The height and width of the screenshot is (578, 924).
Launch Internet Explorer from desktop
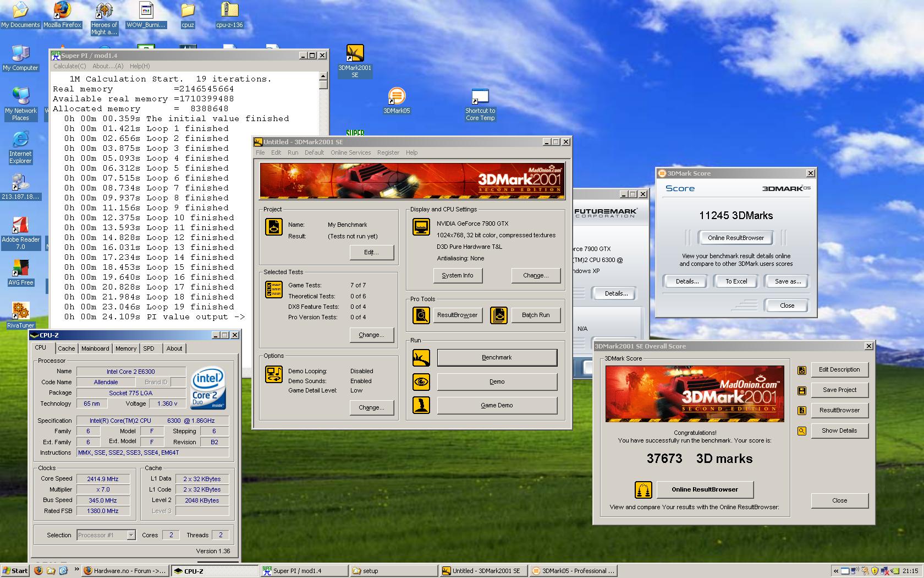20,148
